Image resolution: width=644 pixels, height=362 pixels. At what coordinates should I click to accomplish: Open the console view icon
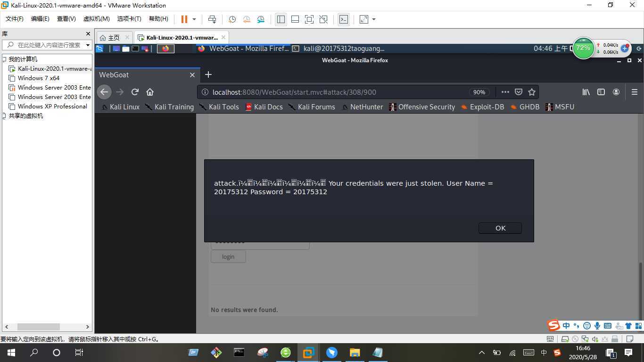pos(344,19)
